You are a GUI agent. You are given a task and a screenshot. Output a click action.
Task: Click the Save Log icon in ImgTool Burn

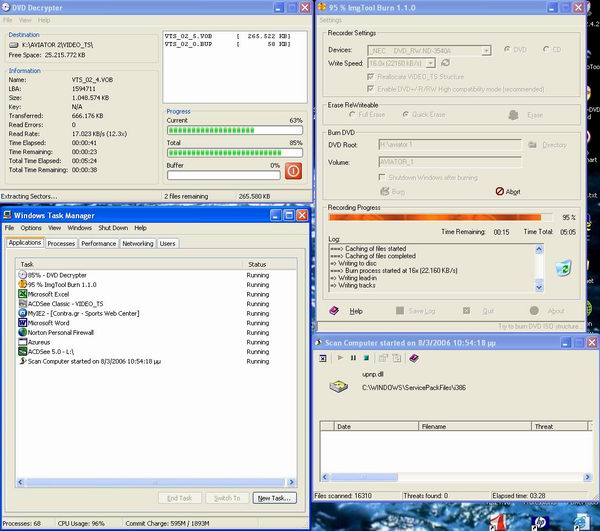coord(400,310)
